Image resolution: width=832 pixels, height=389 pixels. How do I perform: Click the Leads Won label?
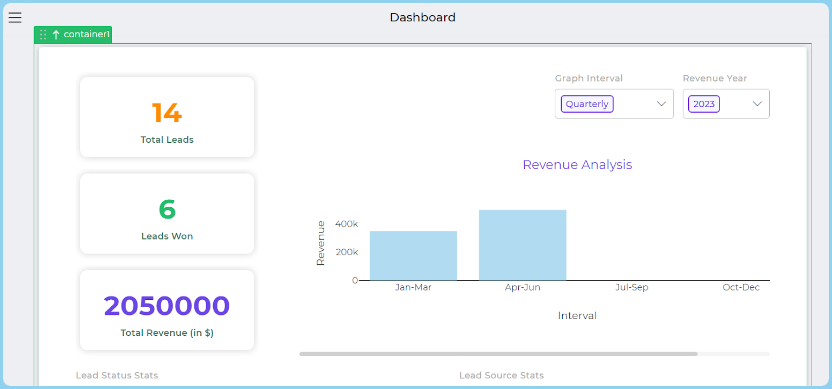click(167, 236)
